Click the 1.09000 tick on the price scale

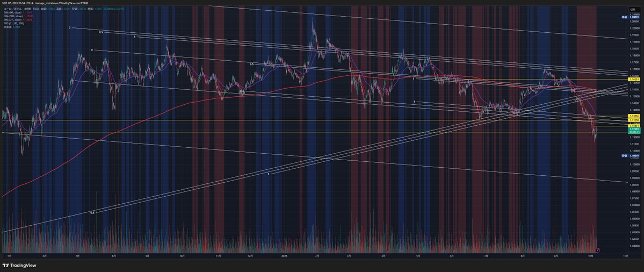(x=634, y=178)
